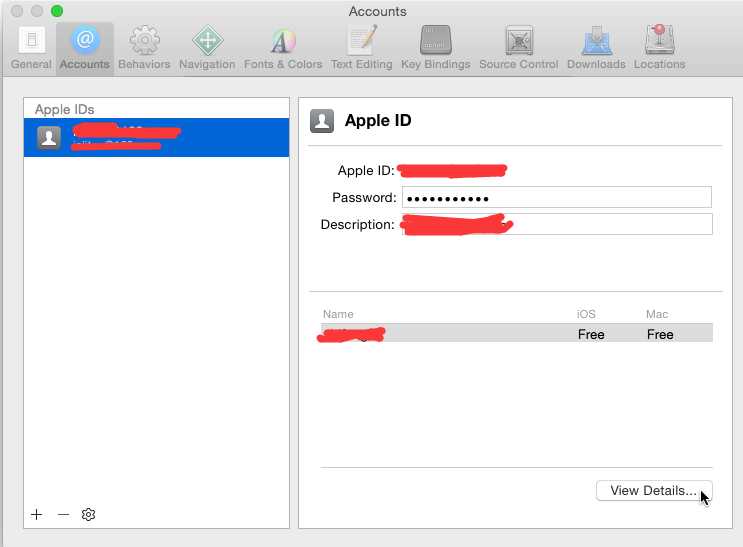Remove selected account with minus button
Screen dimensions: 743x547
click(63, 514)
